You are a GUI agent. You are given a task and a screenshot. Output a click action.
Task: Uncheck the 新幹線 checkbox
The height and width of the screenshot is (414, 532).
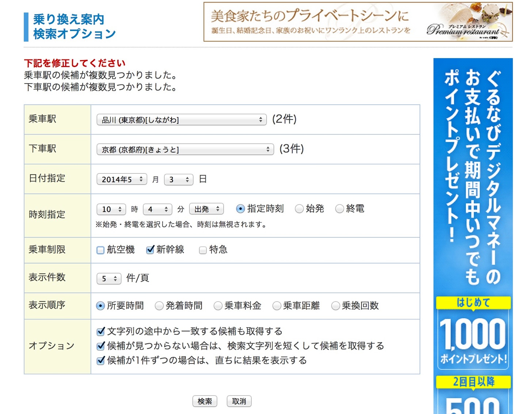point(150,250)
